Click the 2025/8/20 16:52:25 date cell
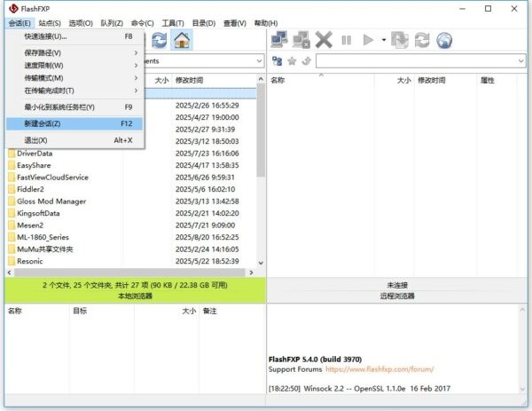Screen dimensions: 532x411 coord(207,237)
